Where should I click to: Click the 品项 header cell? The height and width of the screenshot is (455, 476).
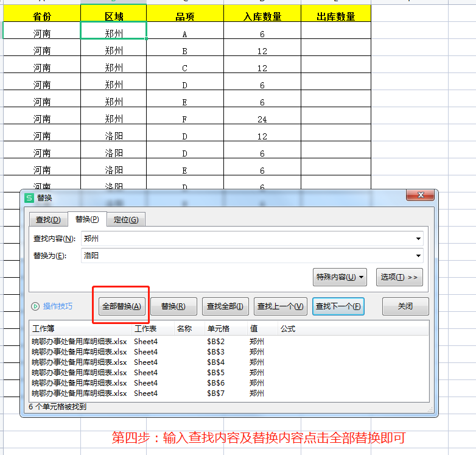(185, 13)
